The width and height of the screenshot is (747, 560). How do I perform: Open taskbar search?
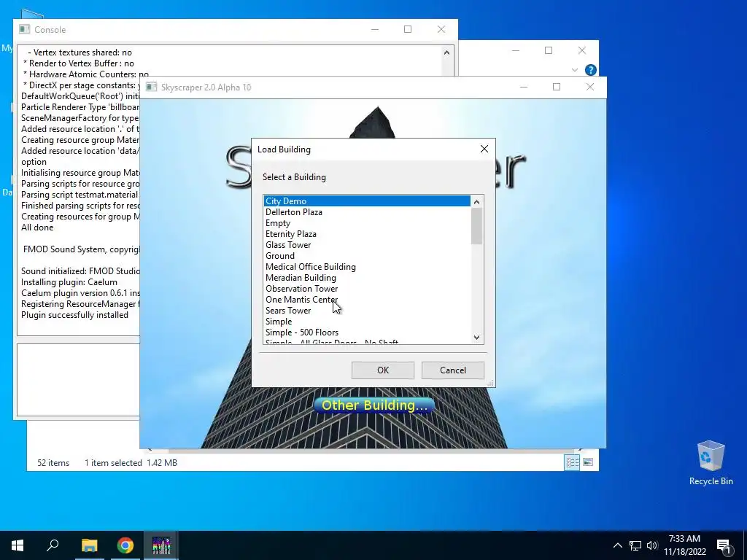pyautogui.click(x=53, y=545)
